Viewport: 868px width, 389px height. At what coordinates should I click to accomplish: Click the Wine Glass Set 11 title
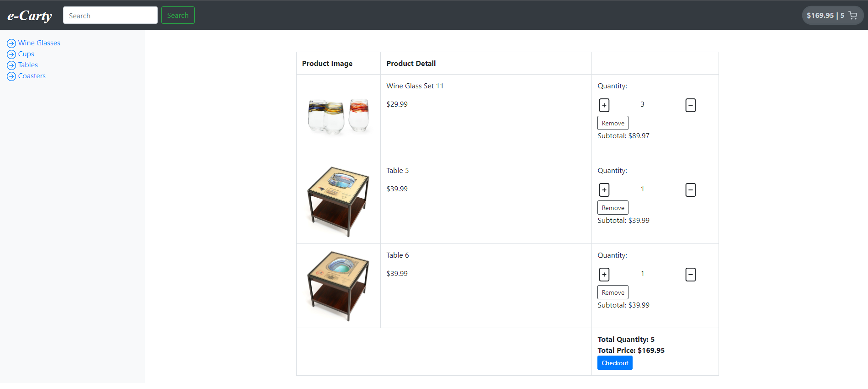click(415, 86)
